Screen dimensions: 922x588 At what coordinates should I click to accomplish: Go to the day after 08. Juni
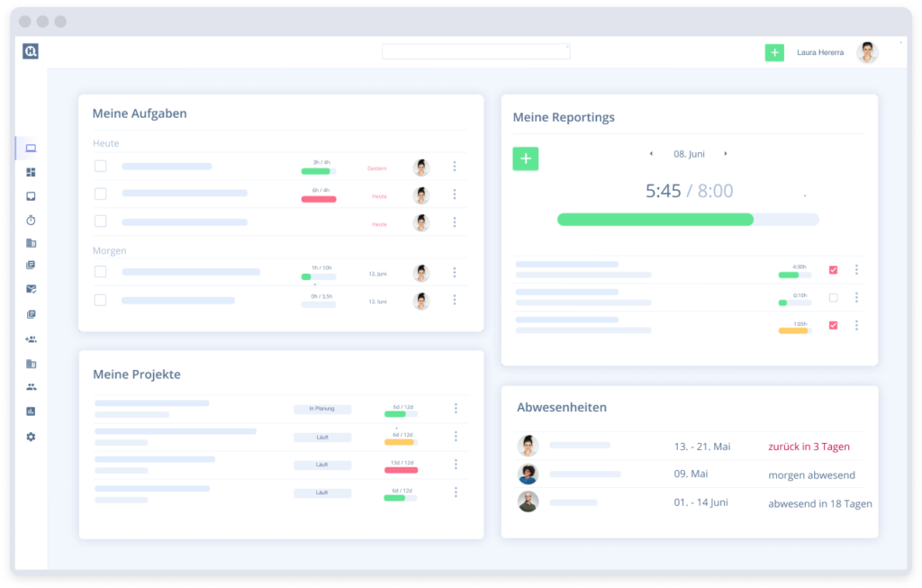pyautogui.click(x=726, y=154)
